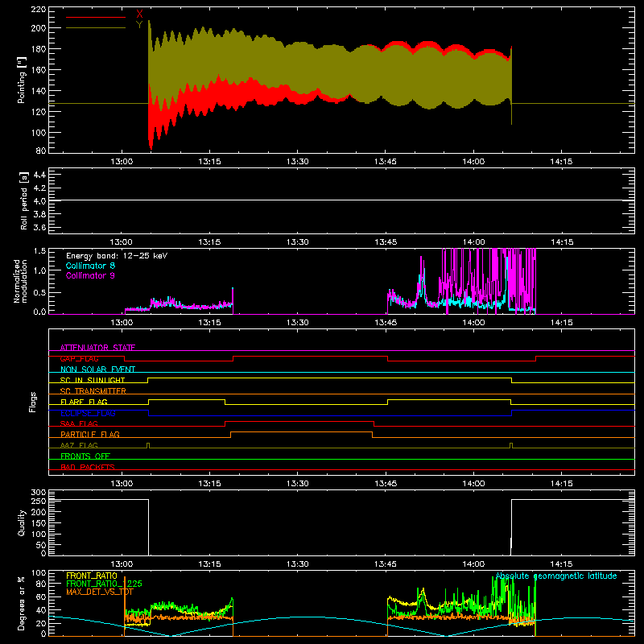644x644 pixels.
Task: Click the 220 tick label on Pointing axis
Action: pos(38,10)
